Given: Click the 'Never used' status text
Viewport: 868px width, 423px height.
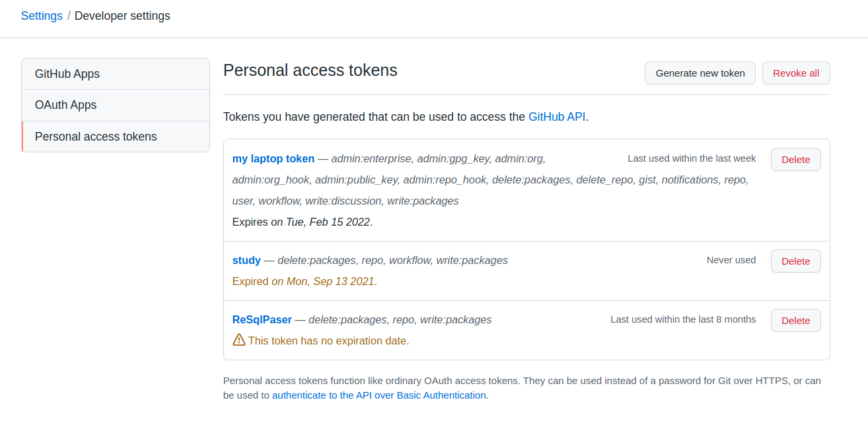Looking at the screenshot, I should click(x=731, y=260).
